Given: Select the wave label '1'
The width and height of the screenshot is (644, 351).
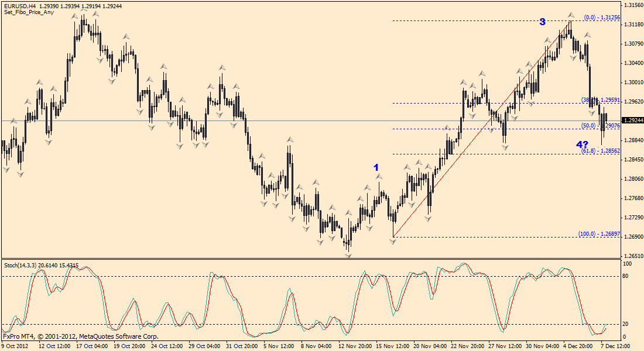Looking at the screenshot, I should click(376, 167).
